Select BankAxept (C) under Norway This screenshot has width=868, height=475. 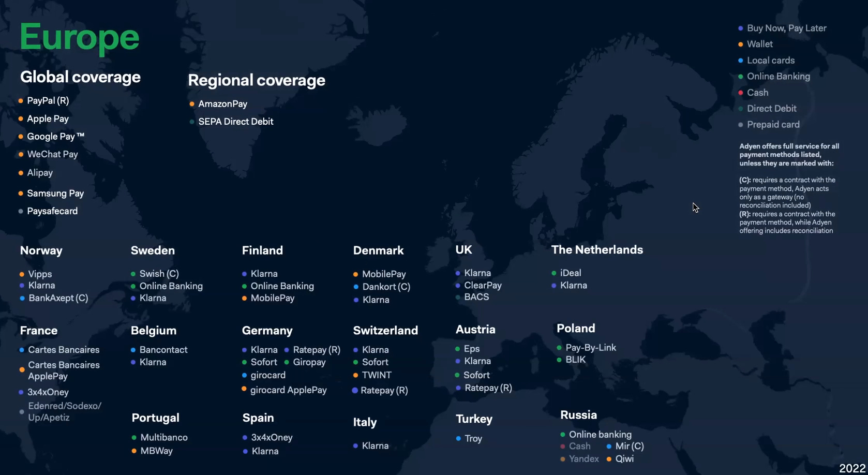pyautogui.click(x=58, y=298)
